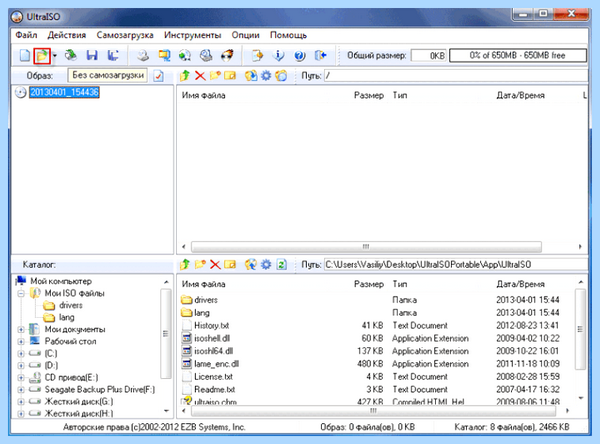Click New folder icon in image toolbar
This screenshot has height=444, width=600.
pos(215,75)
